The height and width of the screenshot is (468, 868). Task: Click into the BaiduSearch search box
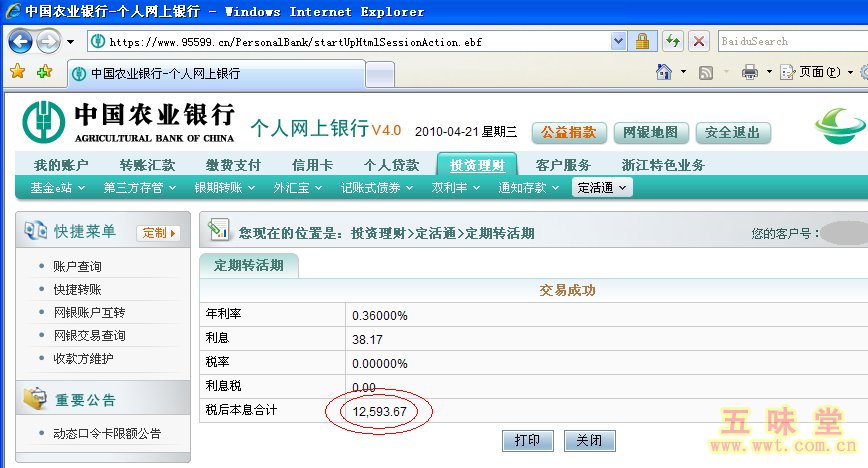tap(790, 41)
